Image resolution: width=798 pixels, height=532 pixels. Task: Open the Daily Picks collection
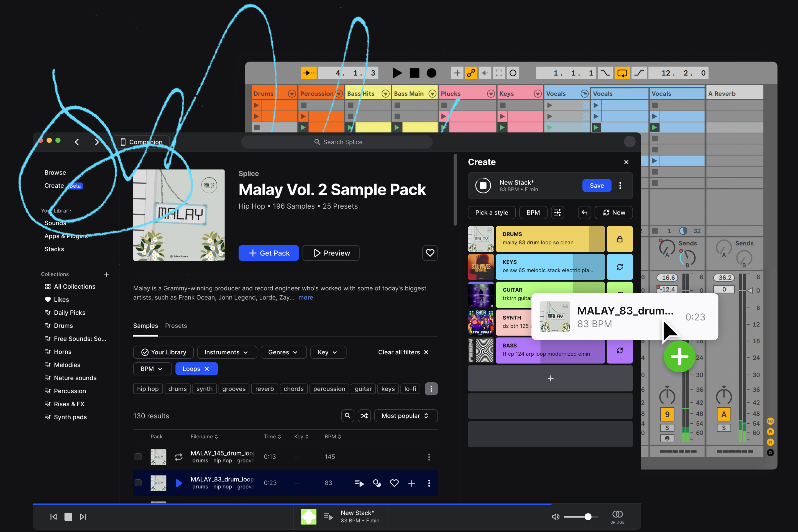(65, 313)
